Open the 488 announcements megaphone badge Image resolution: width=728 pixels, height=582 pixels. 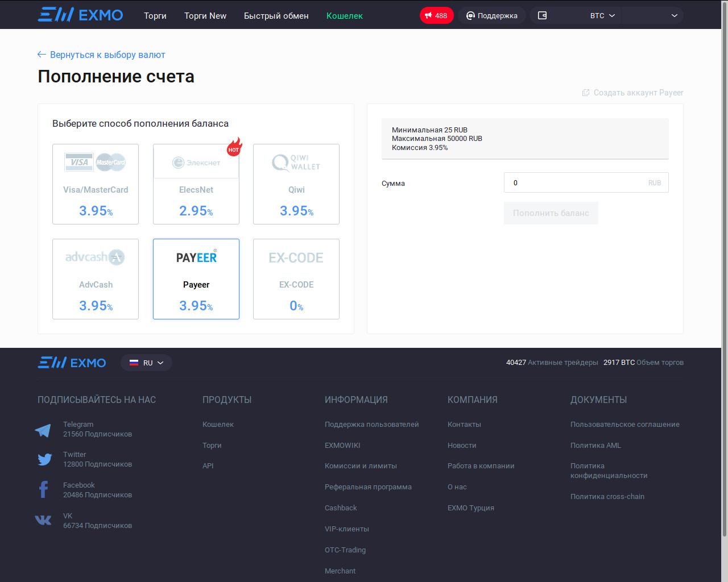436,15
